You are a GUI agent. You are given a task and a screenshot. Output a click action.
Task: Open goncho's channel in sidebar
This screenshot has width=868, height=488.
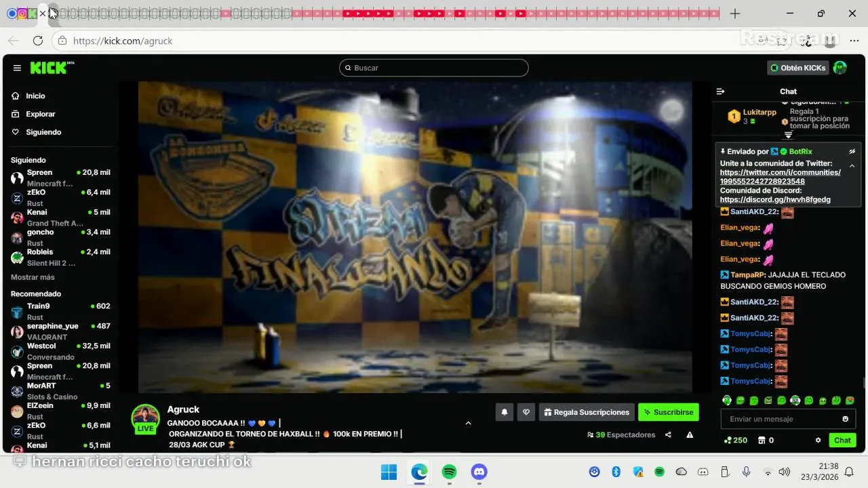pos(60,237)
